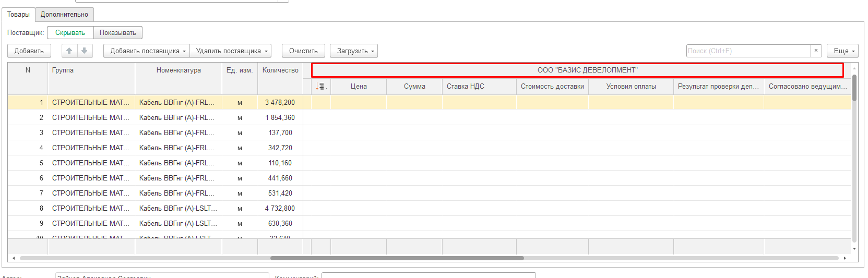
Task: Click the up arrow of vertical scrollbar
Action: tap(854, 68)
